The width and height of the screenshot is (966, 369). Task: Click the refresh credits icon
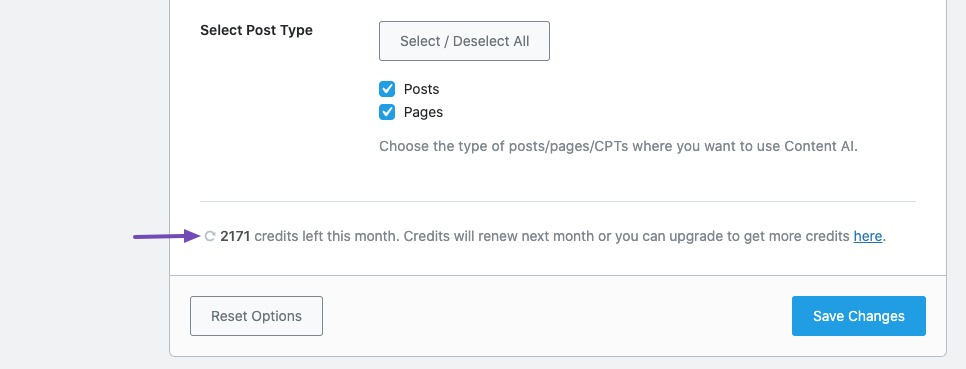point(209,236)
